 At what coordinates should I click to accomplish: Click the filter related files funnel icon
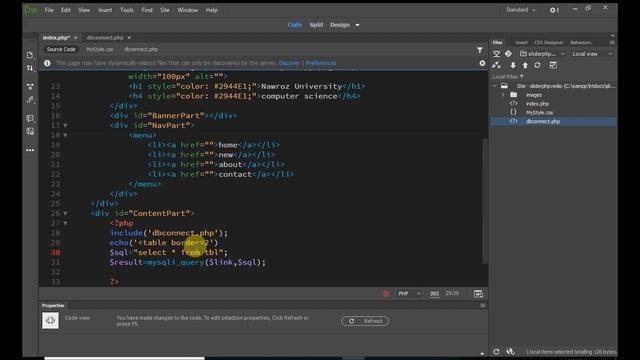coord(480,50)
